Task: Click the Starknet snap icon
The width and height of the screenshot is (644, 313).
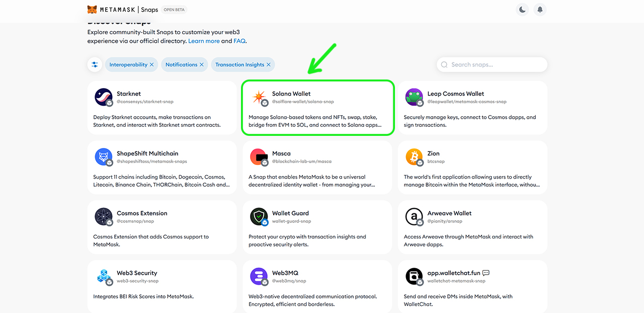Action: (x=103, y=97)
